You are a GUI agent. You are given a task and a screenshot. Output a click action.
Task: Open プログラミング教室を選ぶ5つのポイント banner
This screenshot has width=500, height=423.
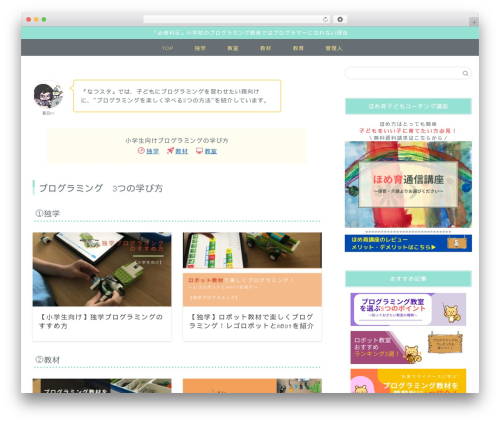408,309
